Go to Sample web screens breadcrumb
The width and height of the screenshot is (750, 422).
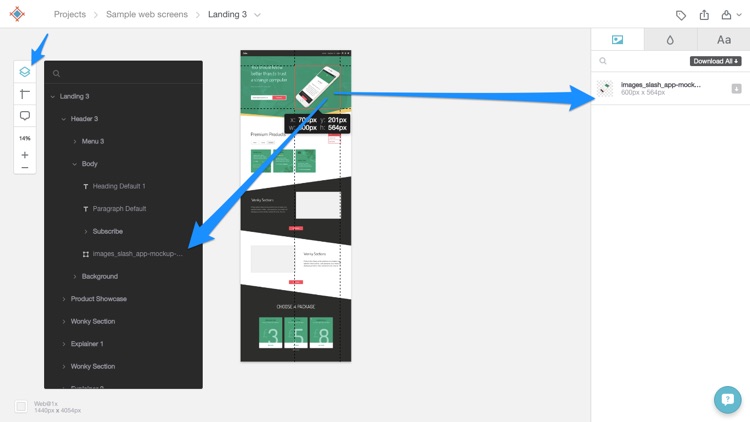[x=147, y=14]
